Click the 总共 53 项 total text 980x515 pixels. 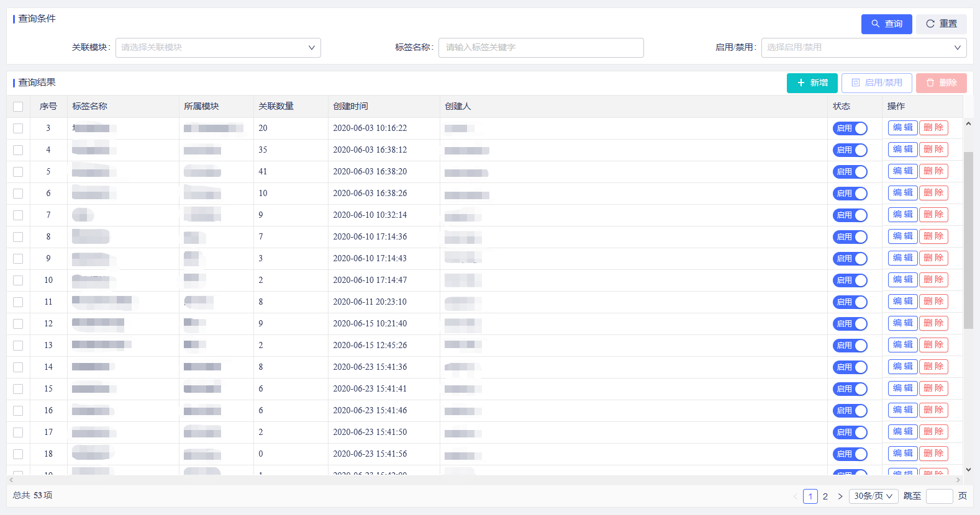[x=32, y=496]
